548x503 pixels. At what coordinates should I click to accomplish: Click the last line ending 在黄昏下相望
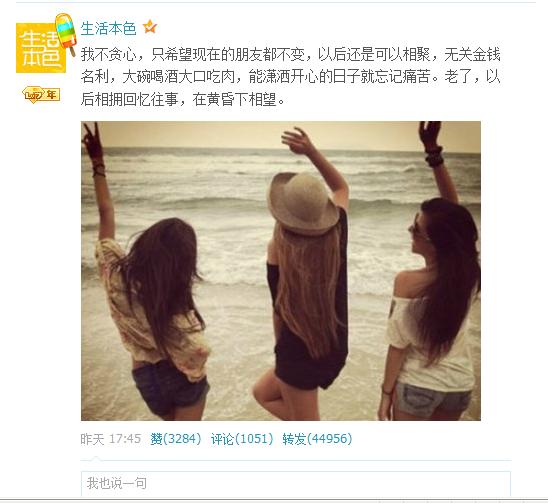pos(183,99)
